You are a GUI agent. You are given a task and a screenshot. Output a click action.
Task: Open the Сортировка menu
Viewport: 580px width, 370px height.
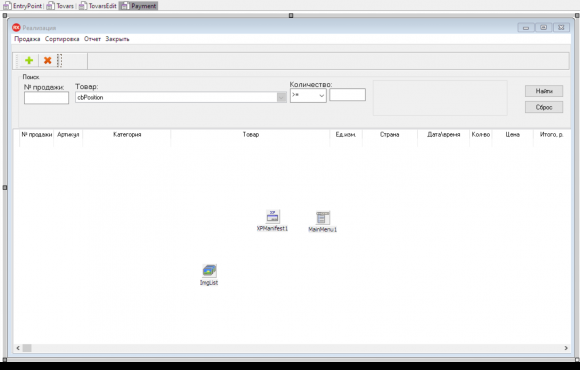coord(62,39)
